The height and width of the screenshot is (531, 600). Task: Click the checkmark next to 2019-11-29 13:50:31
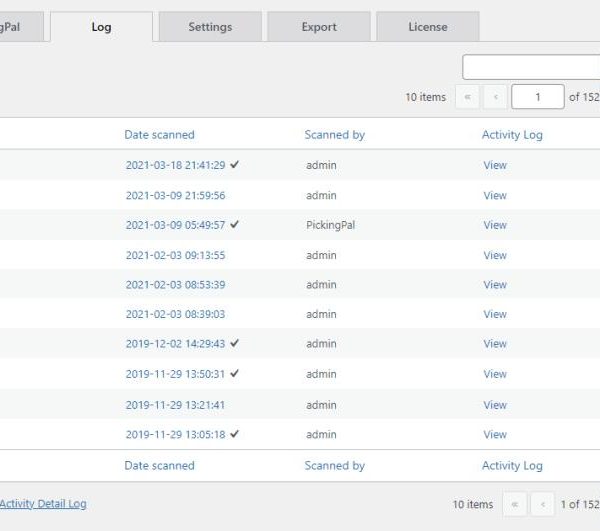[x=235, y=373]
